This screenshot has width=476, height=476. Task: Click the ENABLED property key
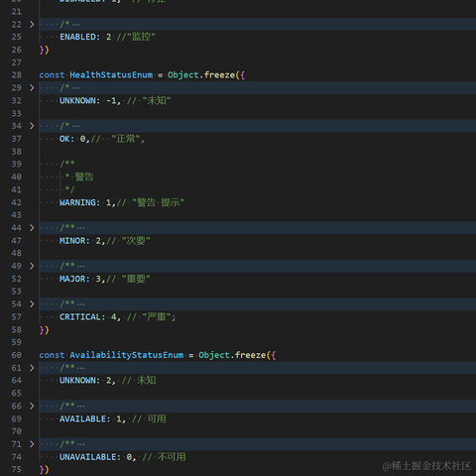pos(77,37)
